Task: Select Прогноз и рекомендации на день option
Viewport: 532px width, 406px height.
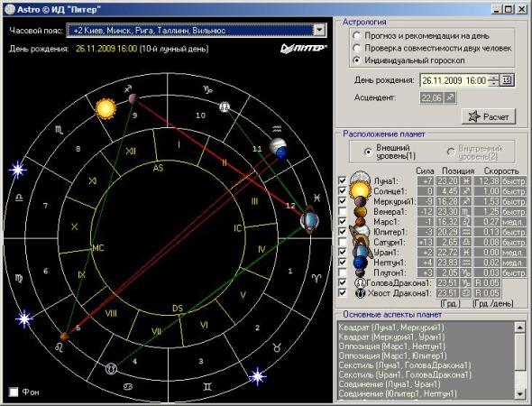Action: [356, 35]
